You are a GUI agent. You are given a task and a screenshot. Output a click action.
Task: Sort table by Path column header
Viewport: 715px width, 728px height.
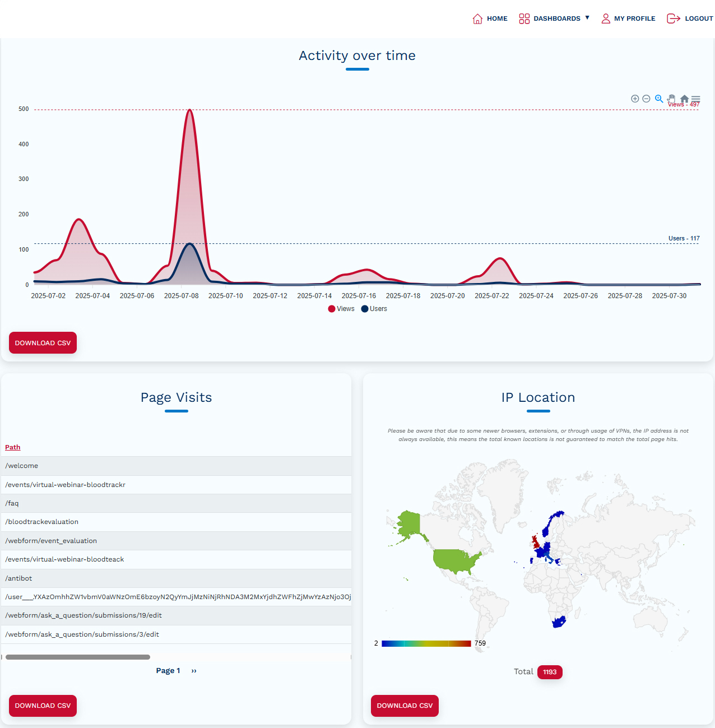click(x=12, y=447)
